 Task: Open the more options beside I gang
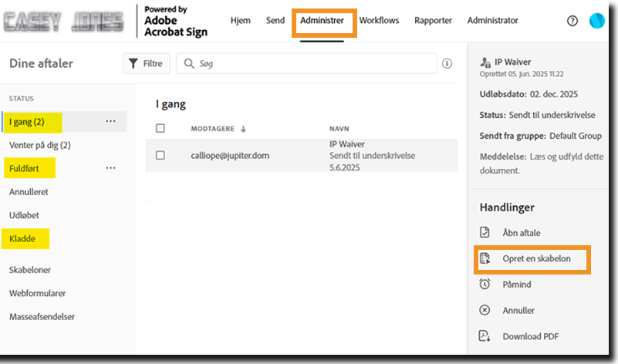pyautogui.click(x=110, y=122)
